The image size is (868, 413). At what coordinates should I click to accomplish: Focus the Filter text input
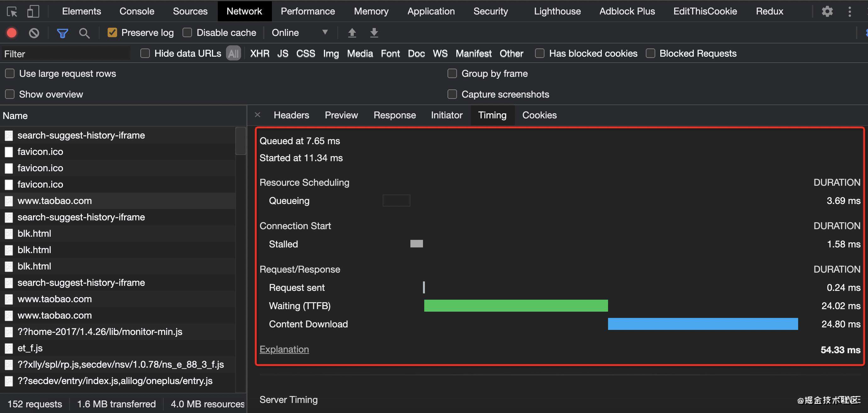(x=66, y=54)
